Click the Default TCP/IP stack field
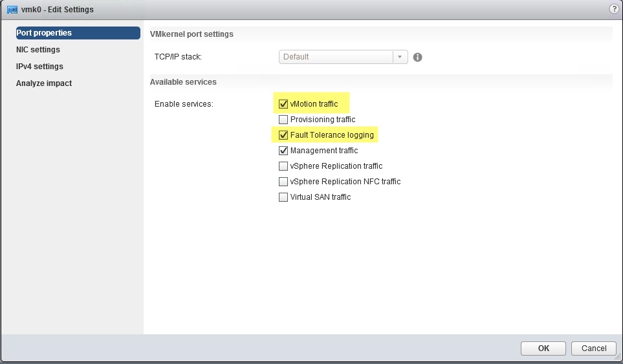Screen dimensions: 623x364 (x=336, y=57)
